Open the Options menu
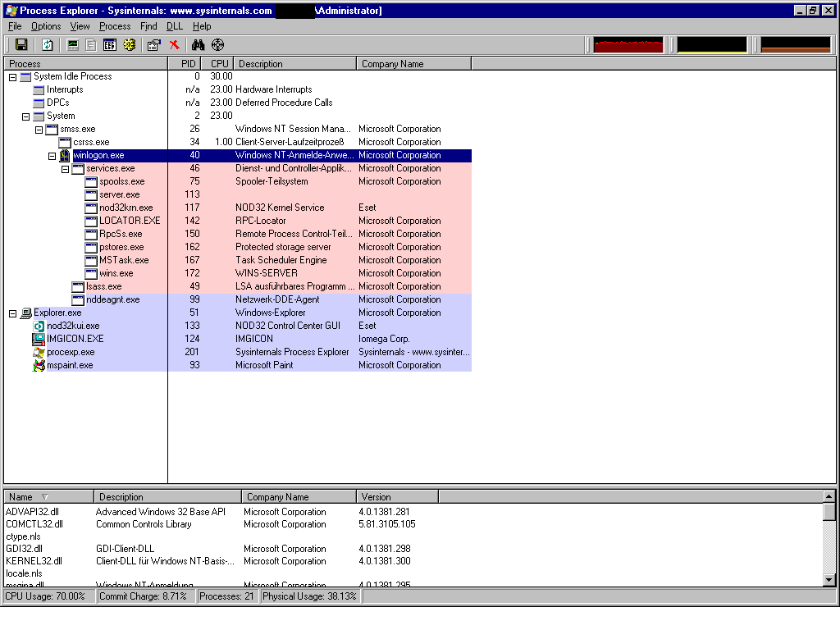Viewport: 840px width, 630px height. pyautogui.click(x=46, y=26)
